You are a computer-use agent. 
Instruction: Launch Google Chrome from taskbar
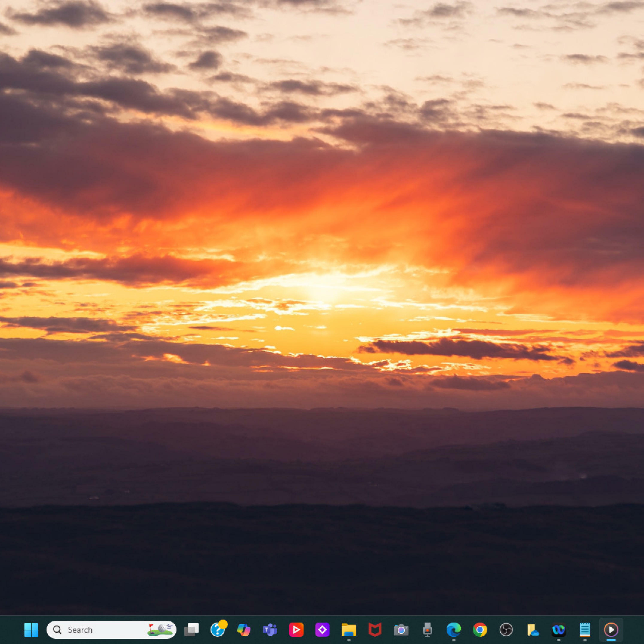(x=480, y=630)
